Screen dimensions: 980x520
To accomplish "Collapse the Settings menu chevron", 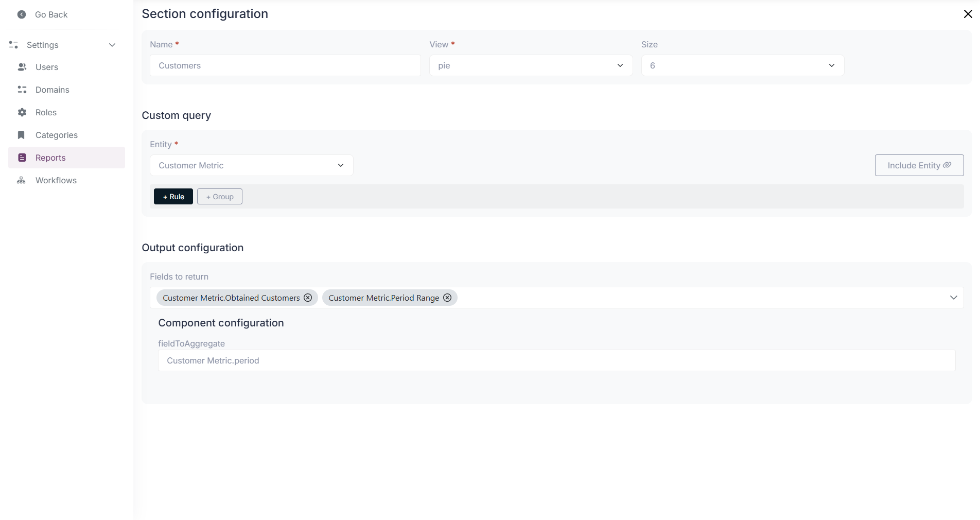I will tap(112, 45).
